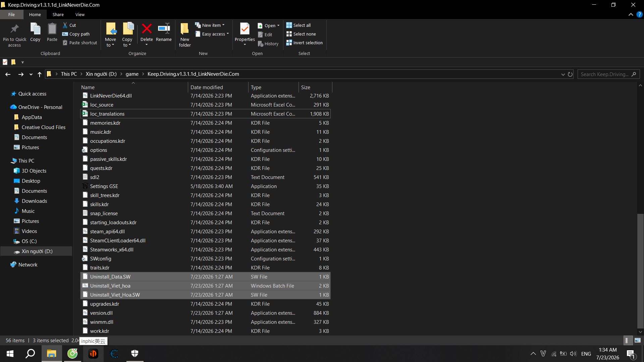Expand the Easy access menu
Screen dimensions: 644x362
click(212, 34)
